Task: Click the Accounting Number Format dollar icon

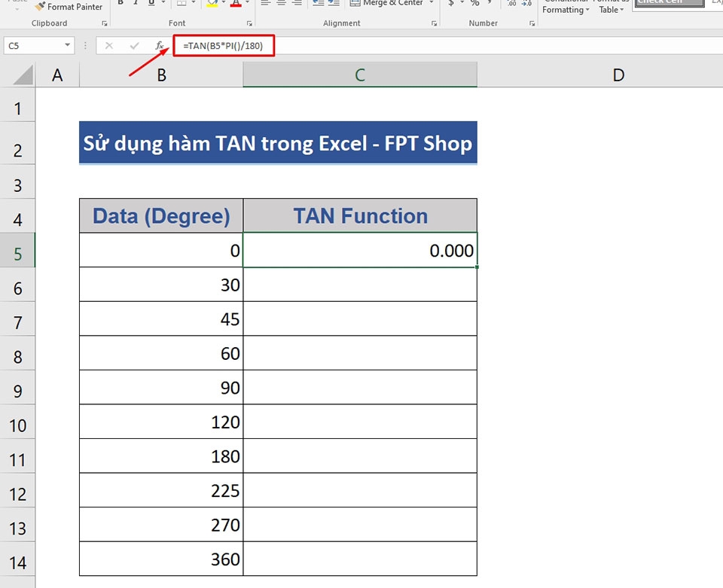Action: click(450, 4)
